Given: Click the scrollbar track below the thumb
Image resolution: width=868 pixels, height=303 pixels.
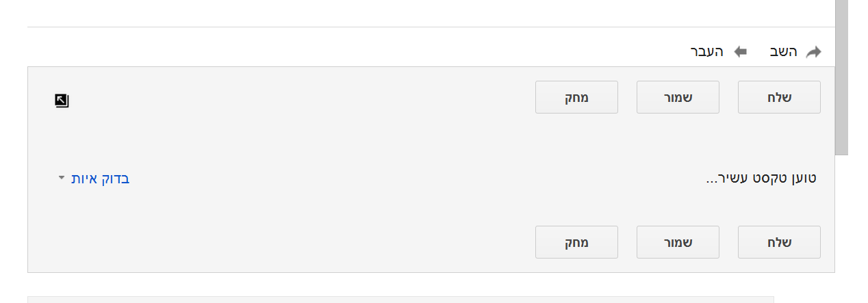Looking at the screenshot, I should [x=841, y=226].
